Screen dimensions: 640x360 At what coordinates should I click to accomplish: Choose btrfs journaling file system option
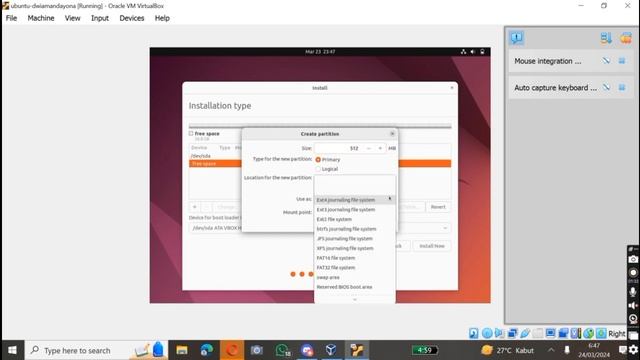coord(354,229)
